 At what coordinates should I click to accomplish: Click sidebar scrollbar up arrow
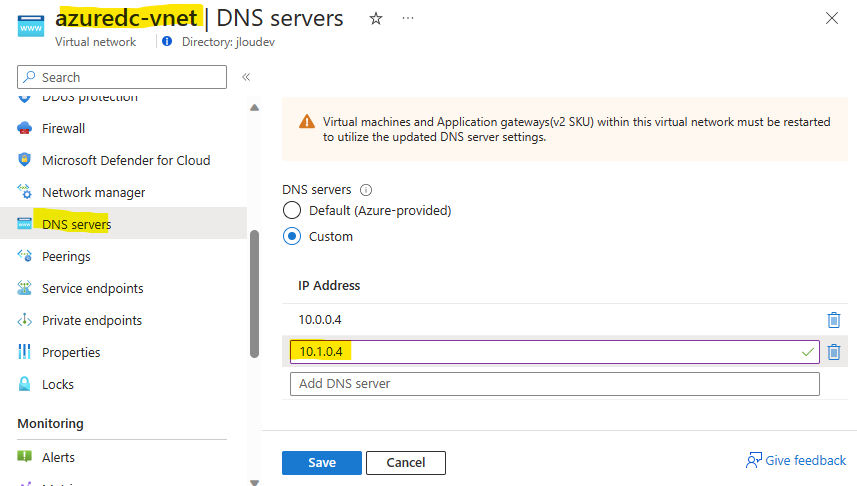[x=254, y=108]
